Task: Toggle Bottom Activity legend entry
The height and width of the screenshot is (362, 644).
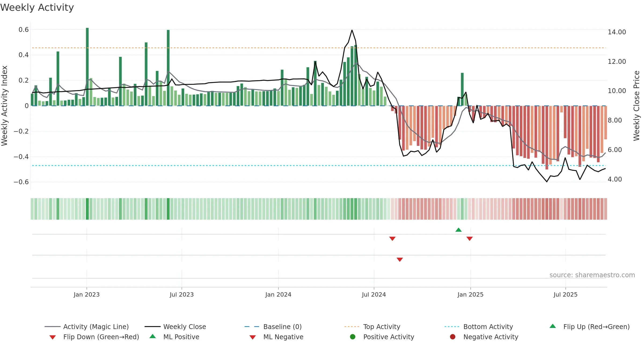Action: point(479,327)
